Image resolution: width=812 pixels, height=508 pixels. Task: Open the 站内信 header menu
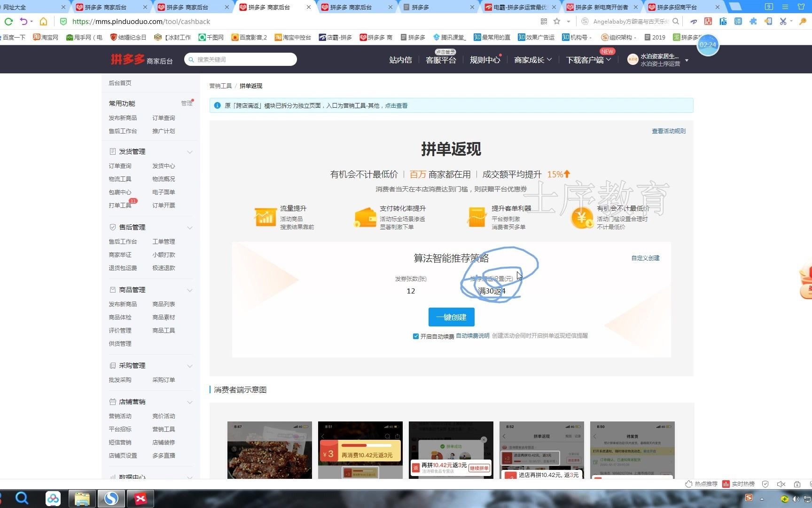click(x=400, y=60)
